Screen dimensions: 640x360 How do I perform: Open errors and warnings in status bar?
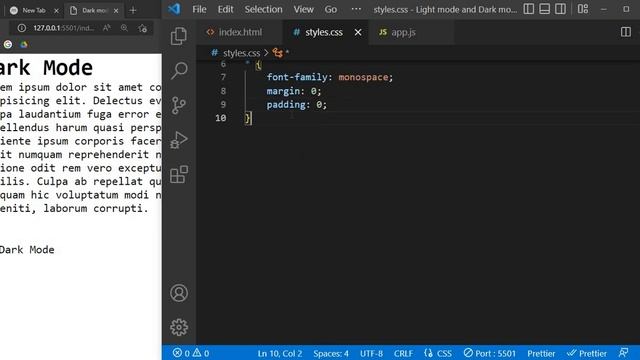tap(191, 353)
